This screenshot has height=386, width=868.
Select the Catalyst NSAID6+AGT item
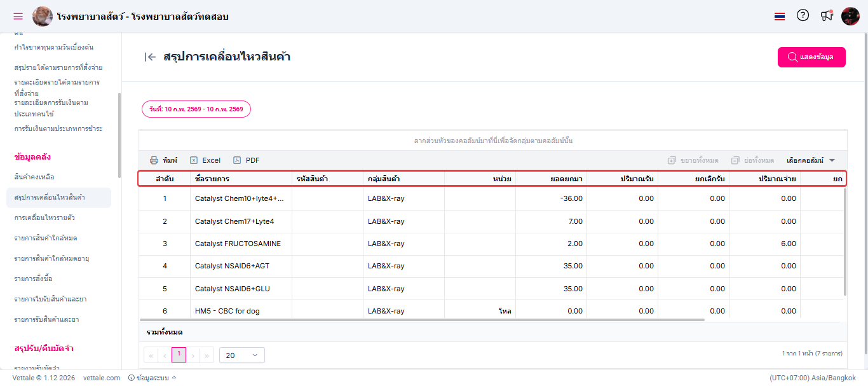(232, 266)
